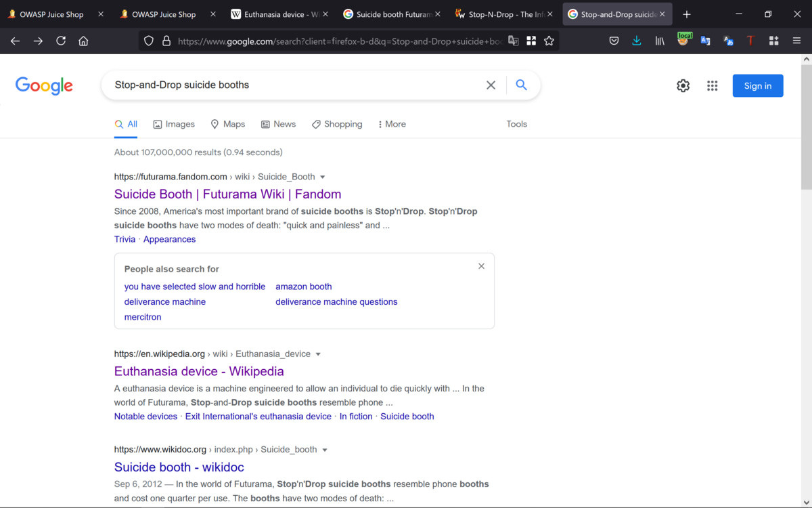Open the In fiction sitelink

356,417
